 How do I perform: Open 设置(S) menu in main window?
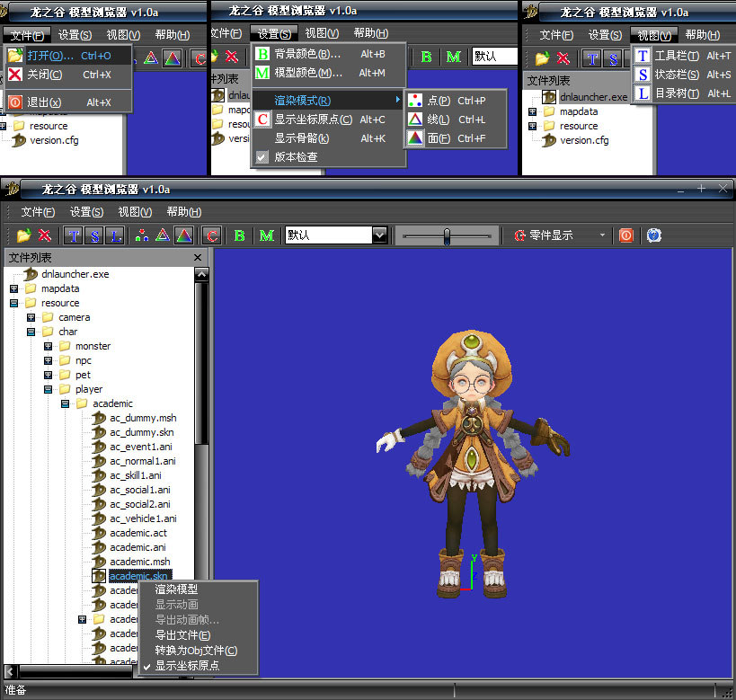pyautogui.click(x=86, y=212)
